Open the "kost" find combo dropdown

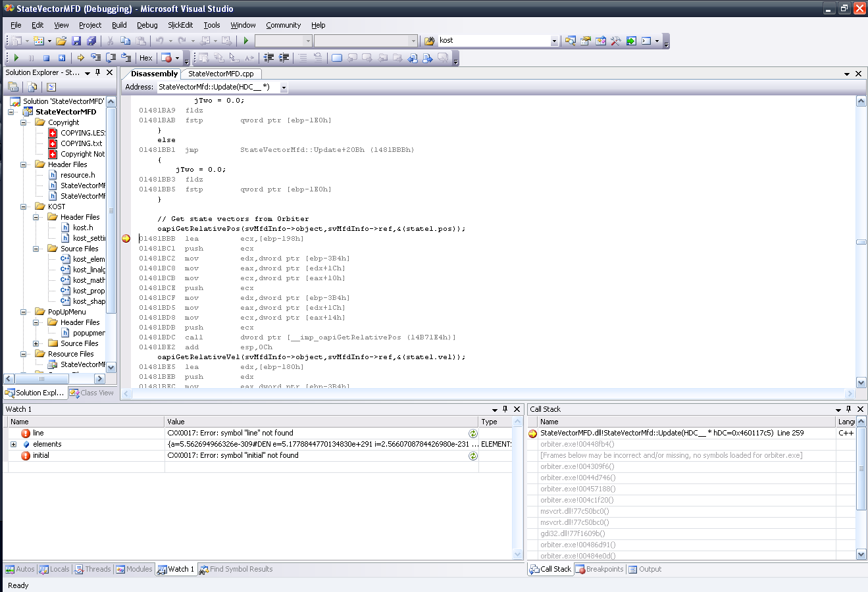[x=554, y=41]
